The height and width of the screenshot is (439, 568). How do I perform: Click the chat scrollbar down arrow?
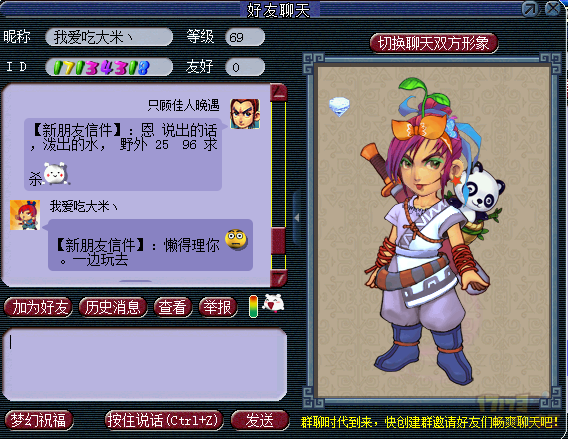279,278
